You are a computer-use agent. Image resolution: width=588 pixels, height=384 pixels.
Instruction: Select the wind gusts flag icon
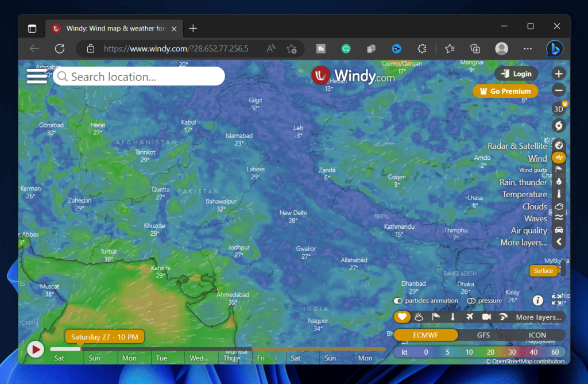pyautogui.click(x=558, y=170)
